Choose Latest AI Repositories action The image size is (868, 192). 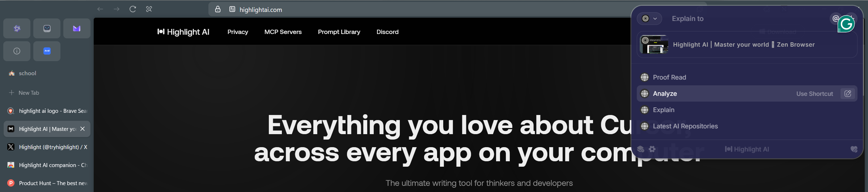[747, 126]
